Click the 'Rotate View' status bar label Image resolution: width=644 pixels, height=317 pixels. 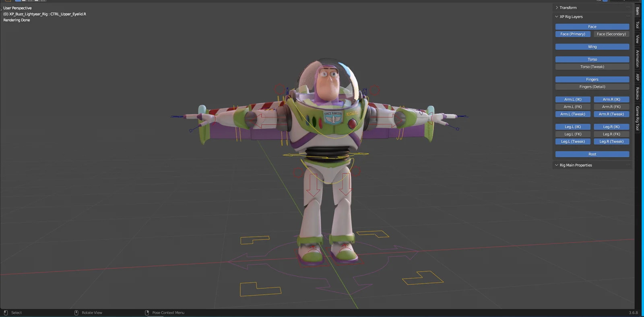[92, 313]
